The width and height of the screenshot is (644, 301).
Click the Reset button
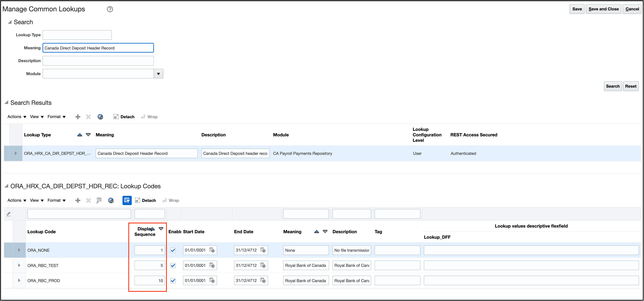point(631,86)
